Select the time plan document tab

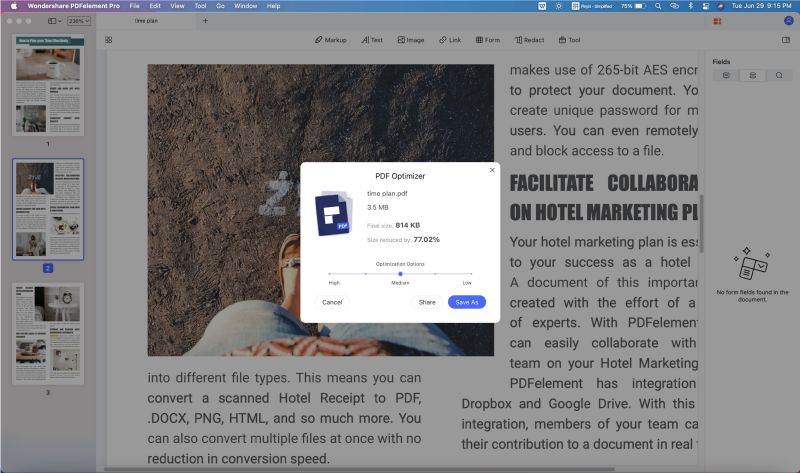[146, 21]
